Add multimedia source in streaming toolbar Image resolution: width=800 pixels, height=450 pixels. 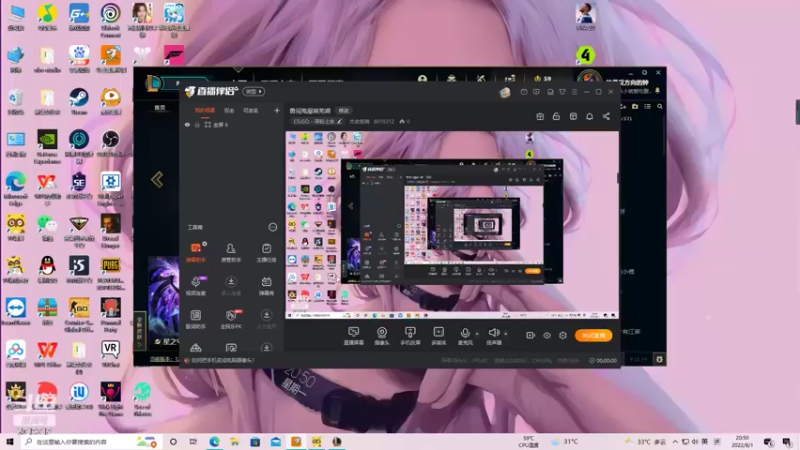coord(438,336)
